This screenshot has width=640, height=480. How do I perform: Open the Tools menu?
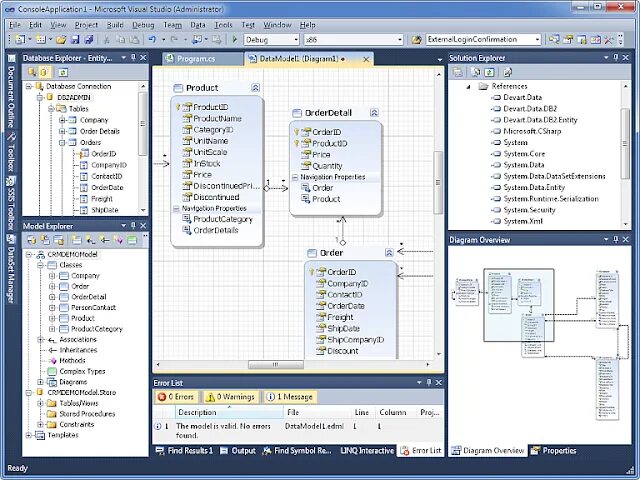coord(223,25)
